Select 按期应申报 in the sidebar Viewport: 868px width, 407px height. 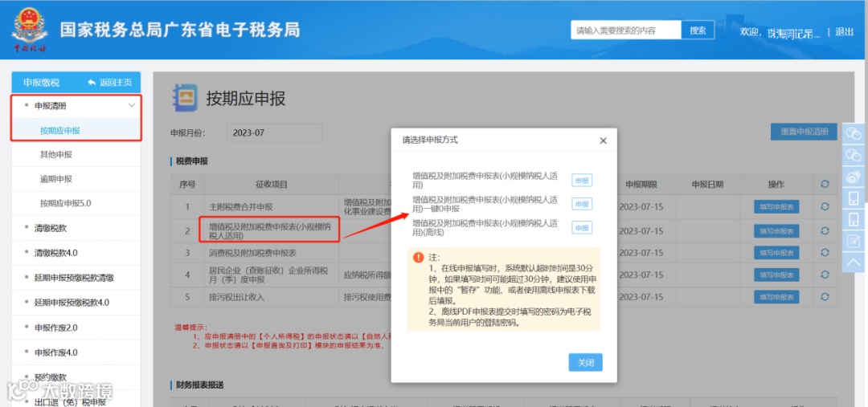tap(60, 131)
